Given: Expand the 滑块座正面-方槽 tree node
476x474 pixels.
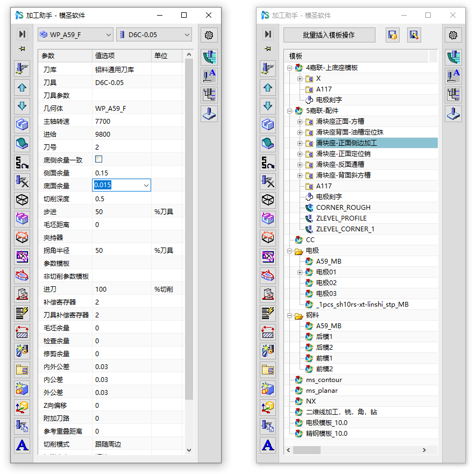Looking at the screenshot, I should click(x=300, y=122).
